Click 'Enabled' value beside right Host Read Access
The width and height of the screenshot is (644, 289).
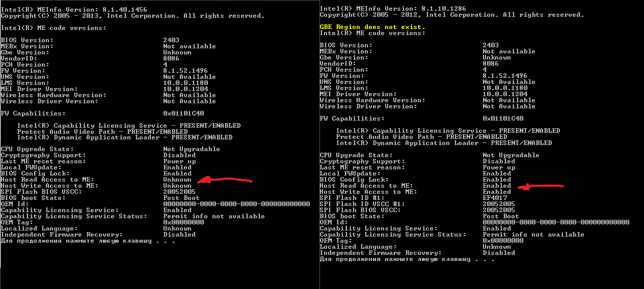pos(497,186)
